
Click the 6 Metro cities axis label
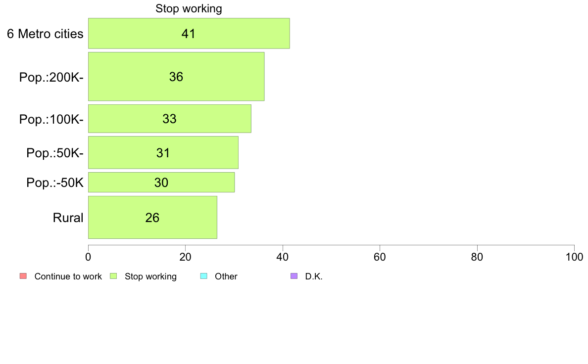click(45, 34)
